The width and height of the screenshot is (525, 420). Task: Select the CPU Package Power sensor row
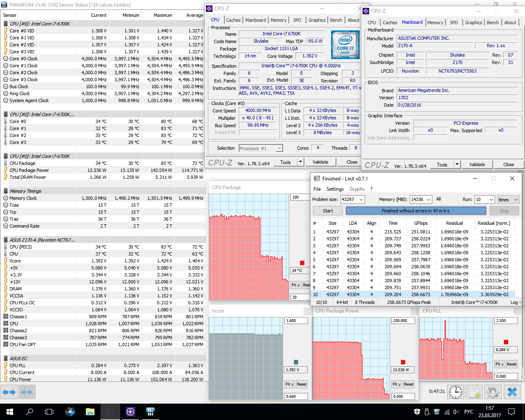(103, 170)
